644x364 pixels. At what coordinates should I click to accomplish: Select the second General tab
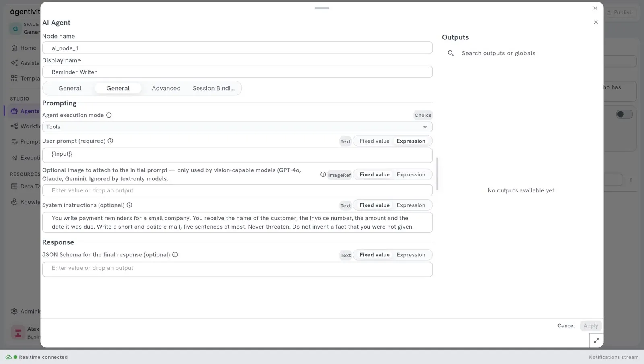coord(118,88)
